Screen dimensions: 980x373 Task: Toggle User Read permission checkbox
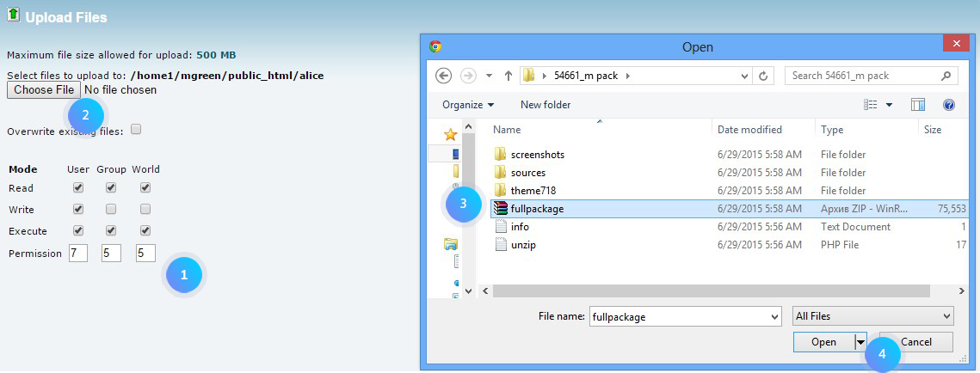click(x=78, y=187)
